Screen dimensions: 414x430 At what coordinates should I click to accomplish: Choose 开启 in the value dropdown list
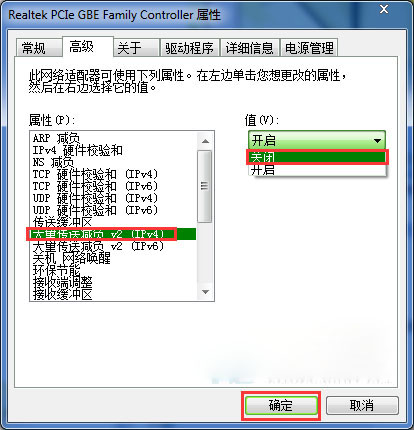tap(317, 170)
